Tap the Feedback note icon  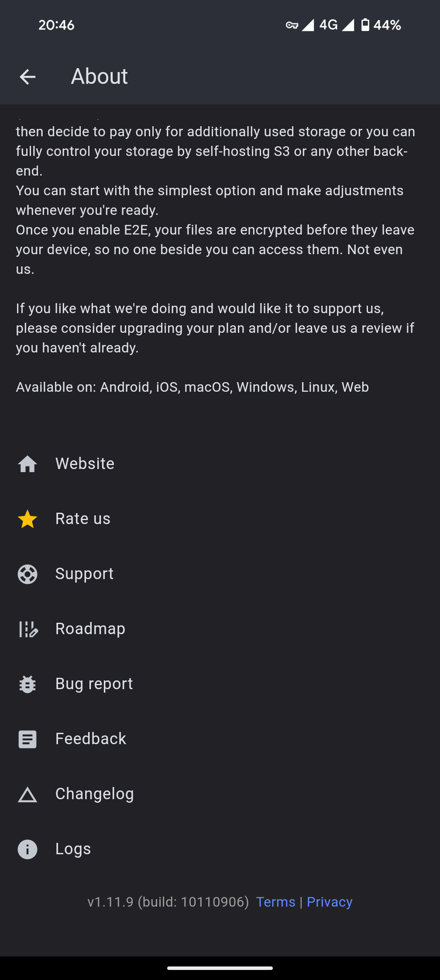click(x=27, y=739)
